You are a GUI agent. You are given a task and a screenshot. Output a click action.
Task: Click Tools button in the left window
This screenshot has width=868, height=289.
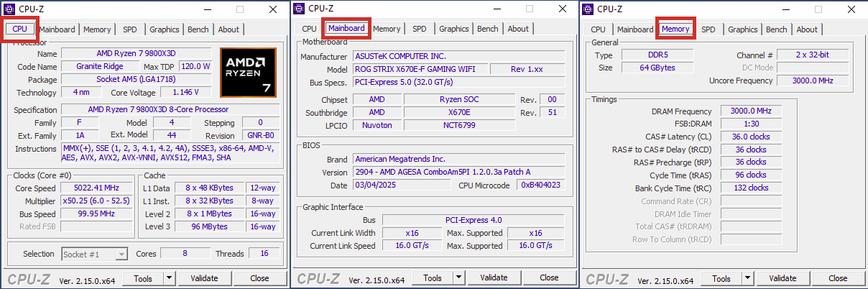tap(143, 278)
